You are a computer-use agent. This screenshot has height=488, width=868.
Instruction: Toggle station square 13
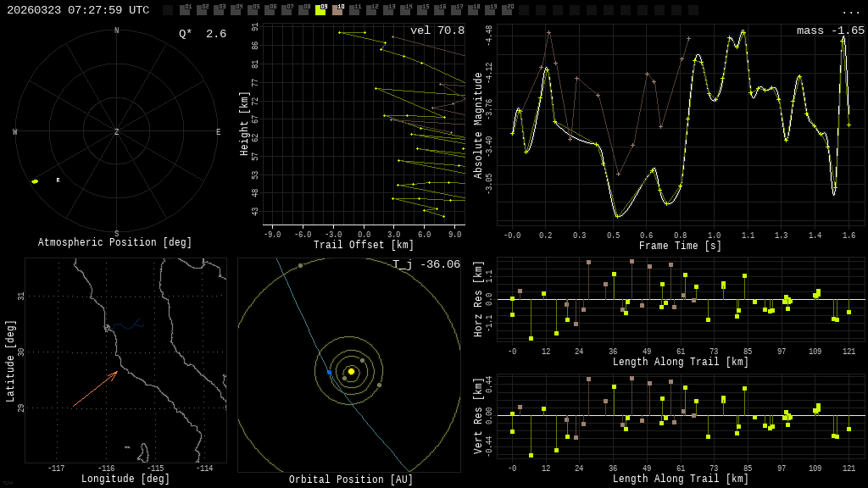[x=388, y=10]
